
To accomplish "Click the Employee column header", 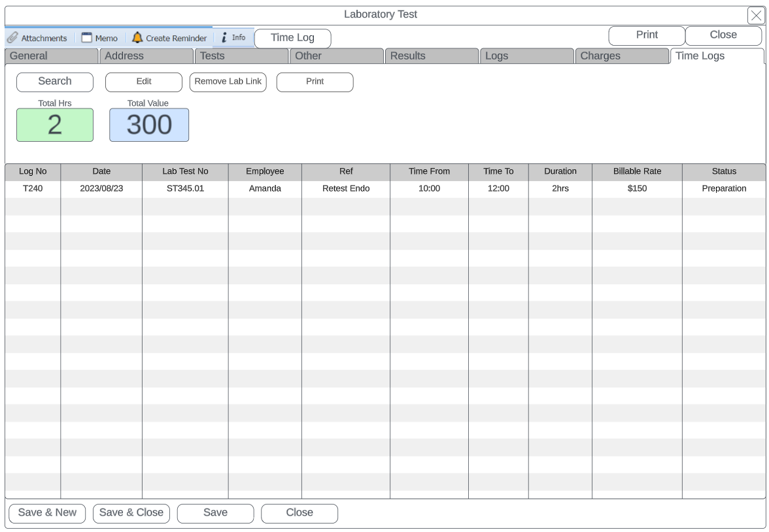I will coord(265,172).
